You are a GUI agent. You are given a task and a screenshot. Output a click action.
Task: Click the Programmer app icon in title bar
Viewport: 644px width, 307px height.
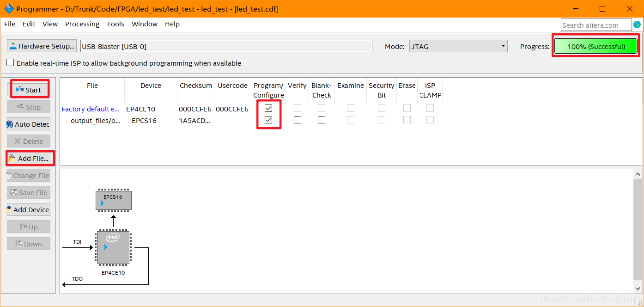(9, 9)
